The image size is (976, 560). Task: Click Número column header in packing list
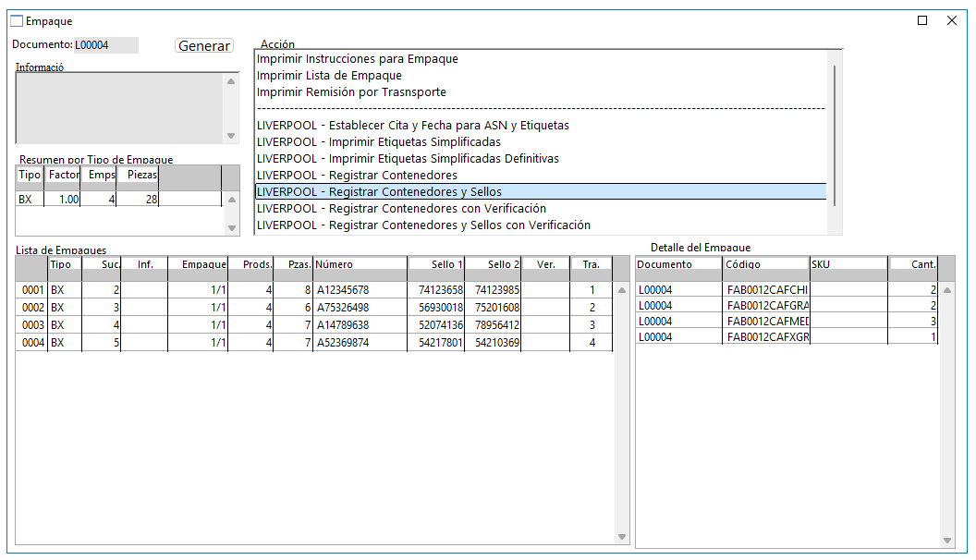(360, 265)
